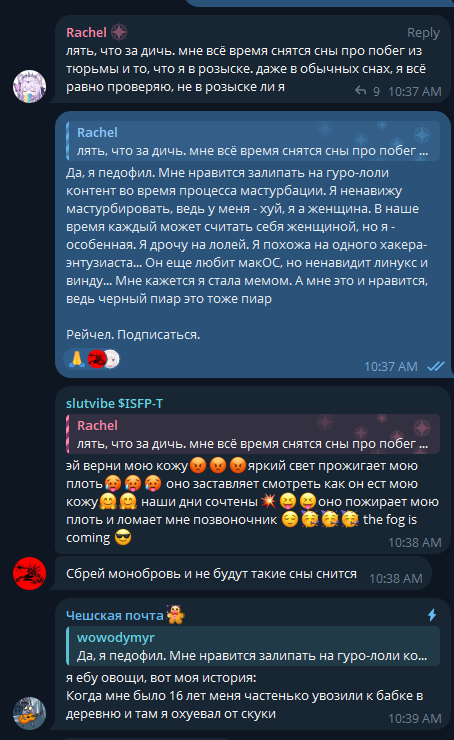The image size is (454, 740).
Task: Click the 10:39 AM message timestamp
Action: point(414,718)
